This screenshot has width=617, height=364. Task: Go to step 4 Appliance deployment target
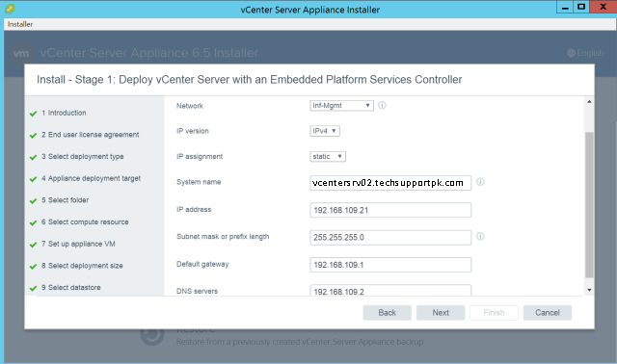coord(91,178)
